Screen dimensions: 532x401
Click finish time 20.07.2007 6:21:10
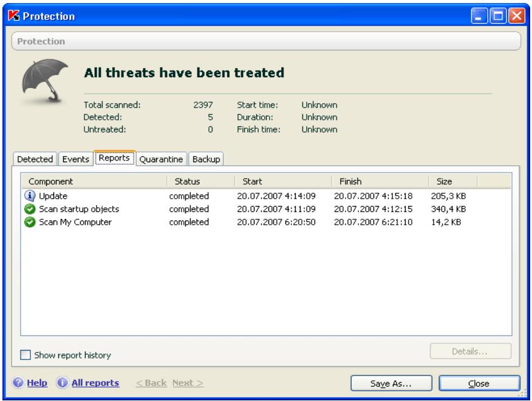click(x=373, y=222)
